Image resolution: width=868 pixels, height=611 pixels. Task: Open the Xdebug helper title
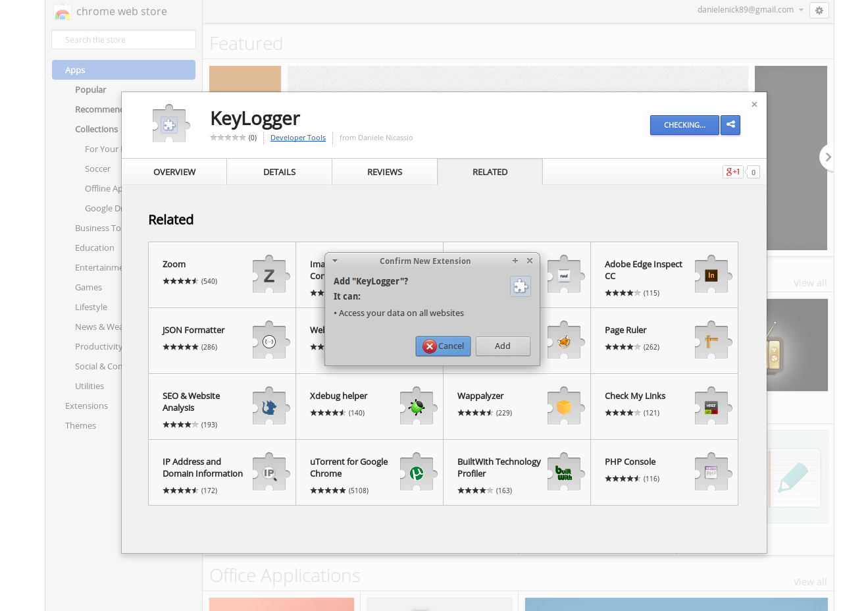(x=339, y=396)
